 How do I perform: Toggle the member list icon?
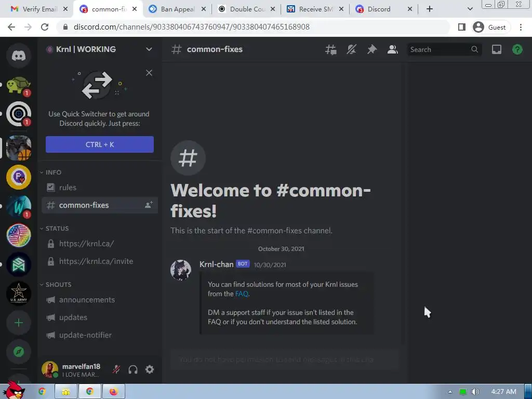(393, 49)
